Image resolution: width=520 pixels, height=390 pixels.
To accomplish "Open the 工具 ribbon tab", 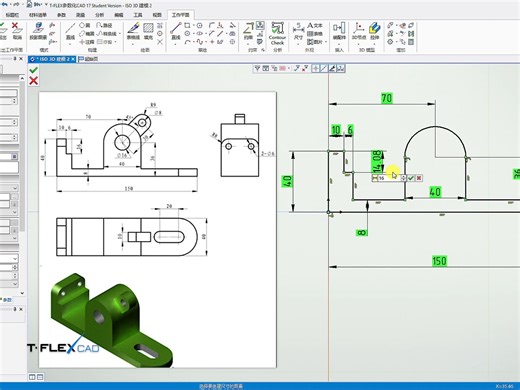I will click(x=138, y=15).
